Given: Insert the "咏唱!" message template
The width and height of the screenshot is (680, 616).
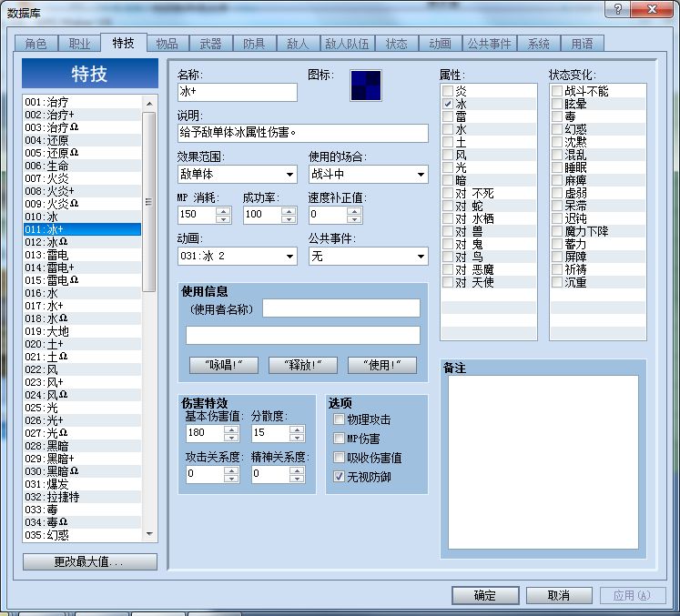Looking at the screenshot, I should click(224, 365).
